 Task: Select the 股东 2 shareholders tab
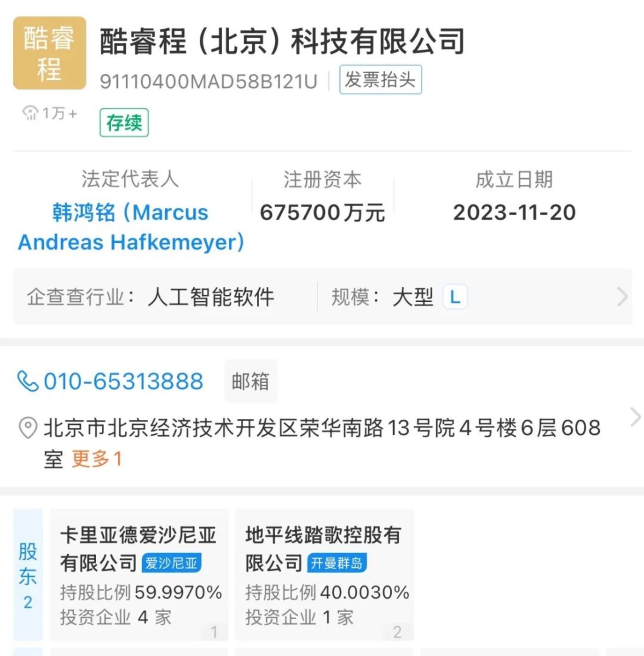[28, 575]
